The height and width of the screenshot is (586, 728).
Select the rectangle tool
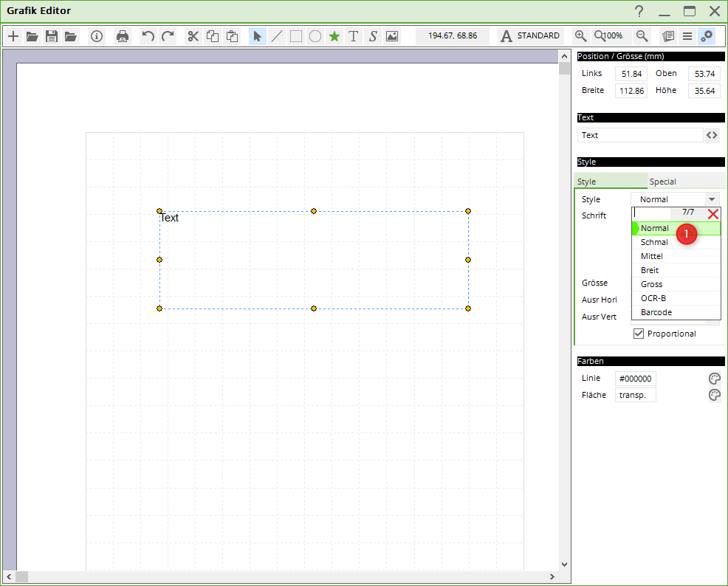click(296, 36)
